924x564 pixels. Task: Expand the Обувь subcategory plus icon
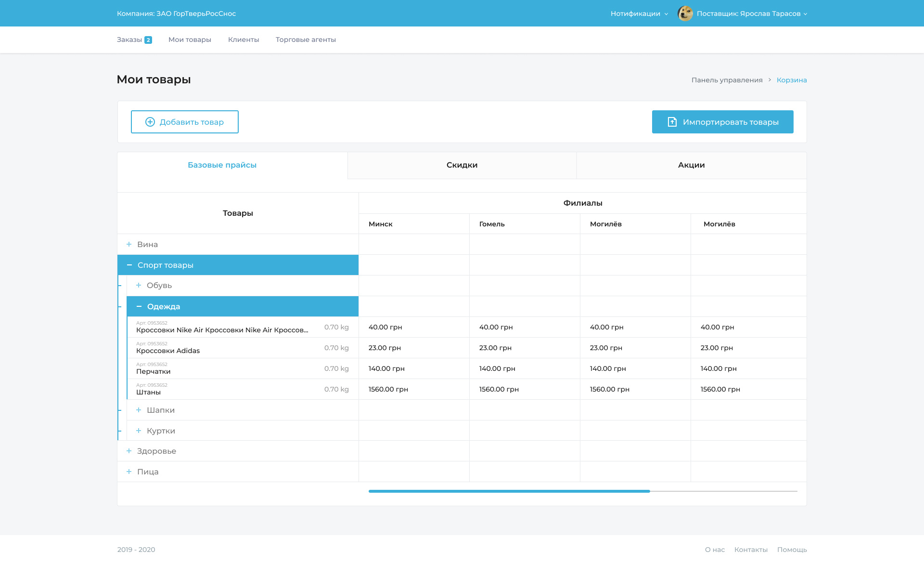coord(139,285)
